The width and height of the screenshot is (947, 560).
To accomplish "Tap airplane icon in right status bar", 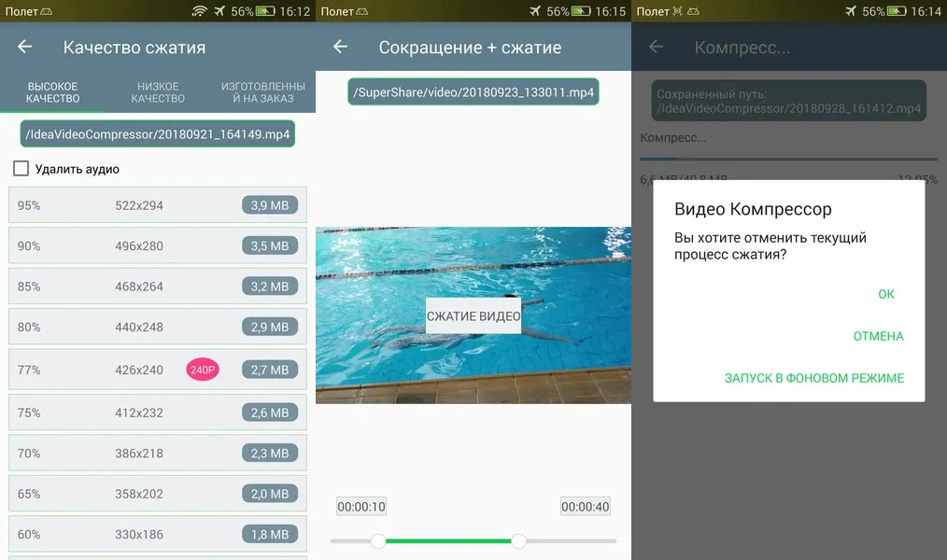I will coord(851,11).
